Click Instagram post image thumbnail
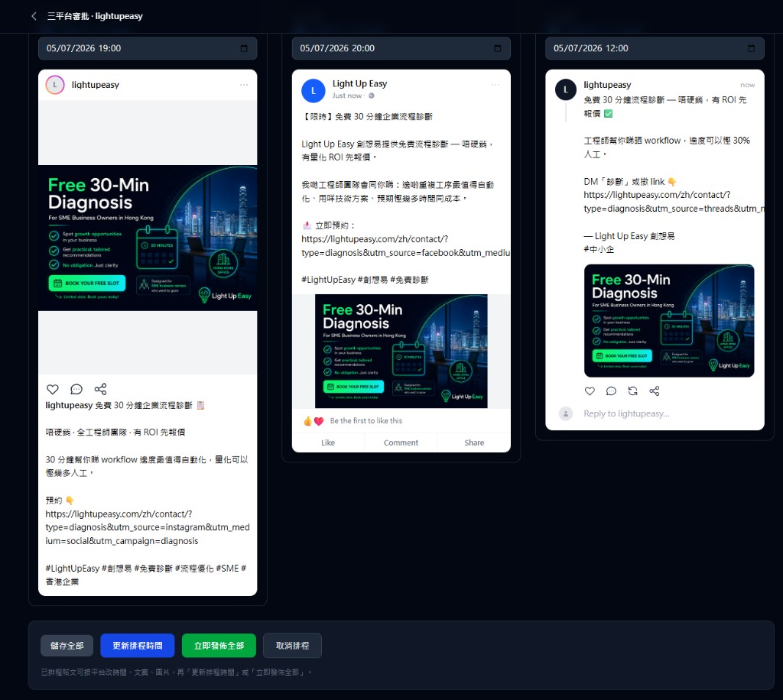Screen dimensions: 783x700 pyautogui.click(x=148, y=238)
